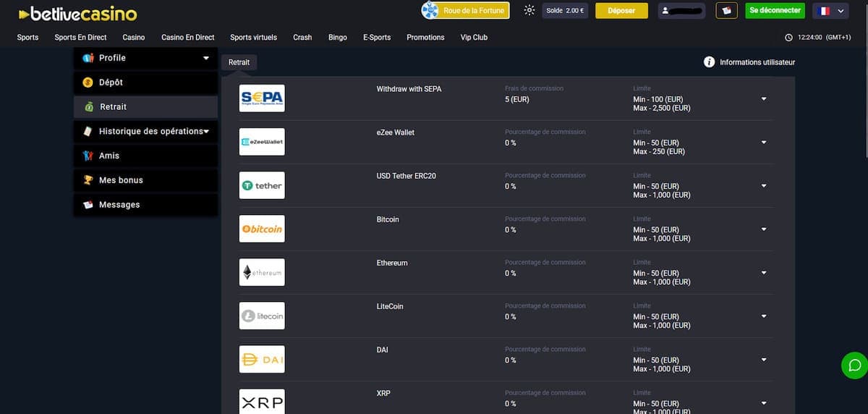Toggle the light/dark theme sun icon
868x414 pixels.
[x=529, y=10]
